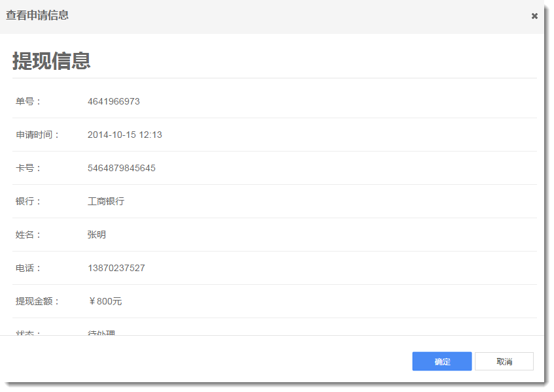
Task: Click the blue 确定 button
Action: coord(441,361)
